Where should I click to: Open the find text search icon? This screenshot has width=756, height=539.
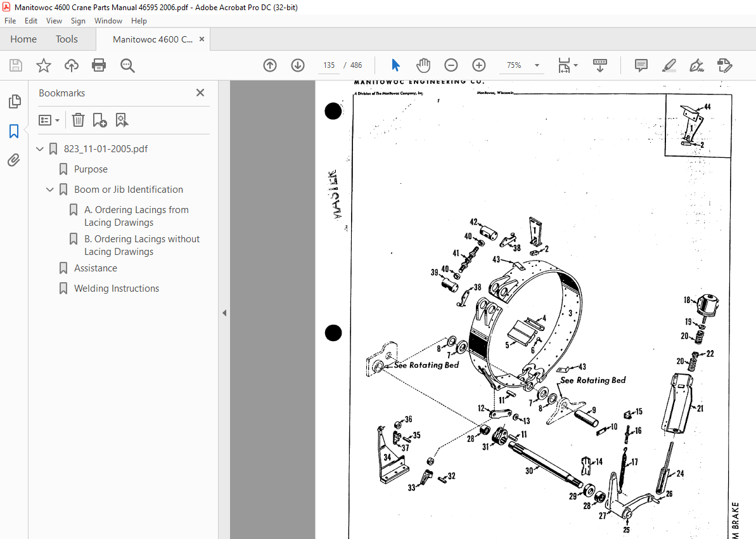[127, 65]
